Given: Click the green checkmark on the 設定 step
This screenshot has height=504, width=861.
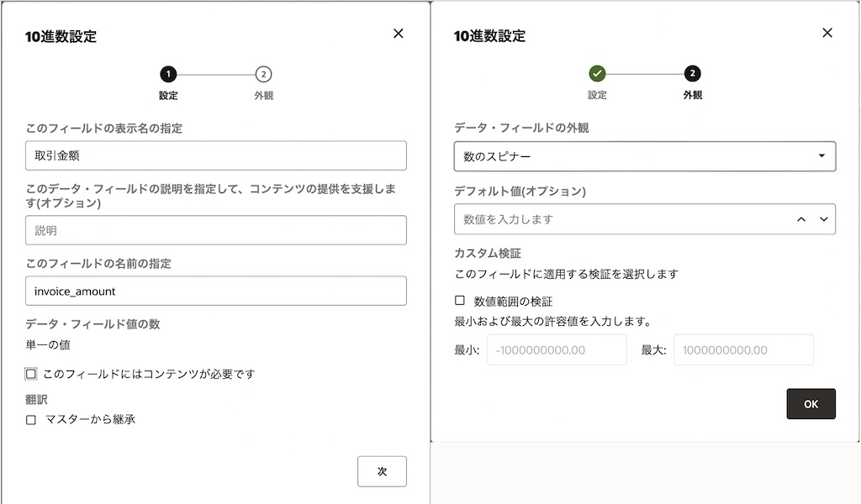Looking at the screenshot, I should (x=597, y=73).
